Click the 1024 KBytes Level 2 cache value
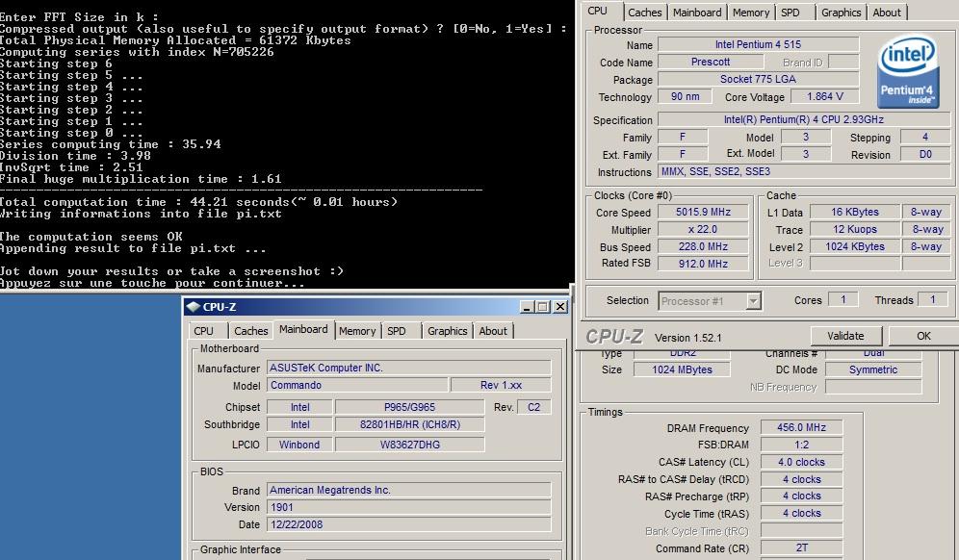The height and width of the screenshot is (560, 959). click(x=855, y=246)
